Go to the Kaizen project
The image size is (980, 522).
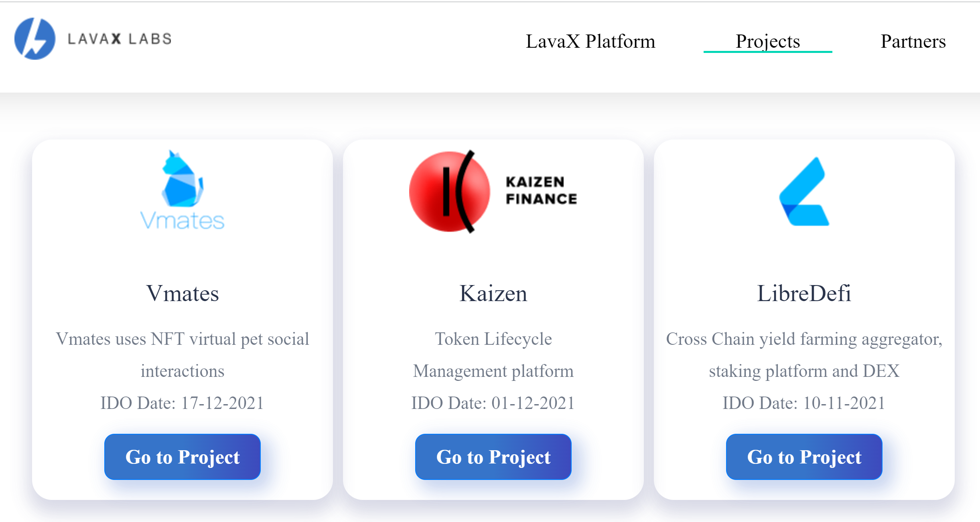(493, 457)
